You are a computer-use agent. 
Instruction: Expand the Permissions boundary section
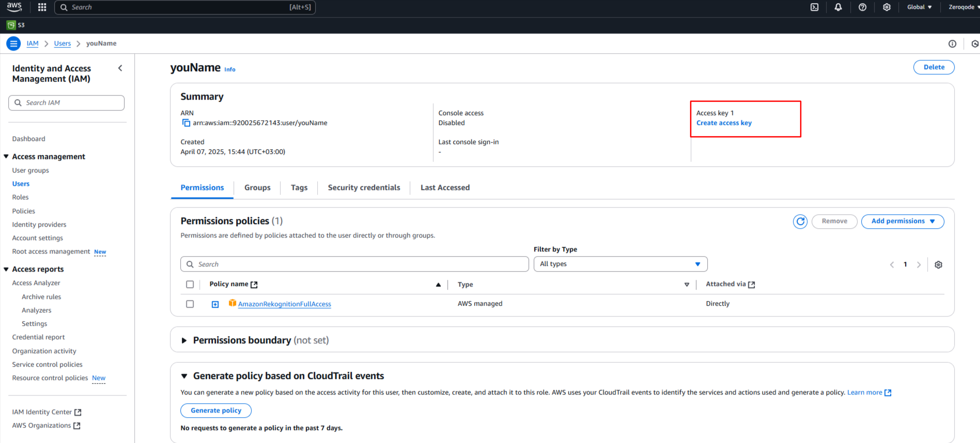coord(184,341)
